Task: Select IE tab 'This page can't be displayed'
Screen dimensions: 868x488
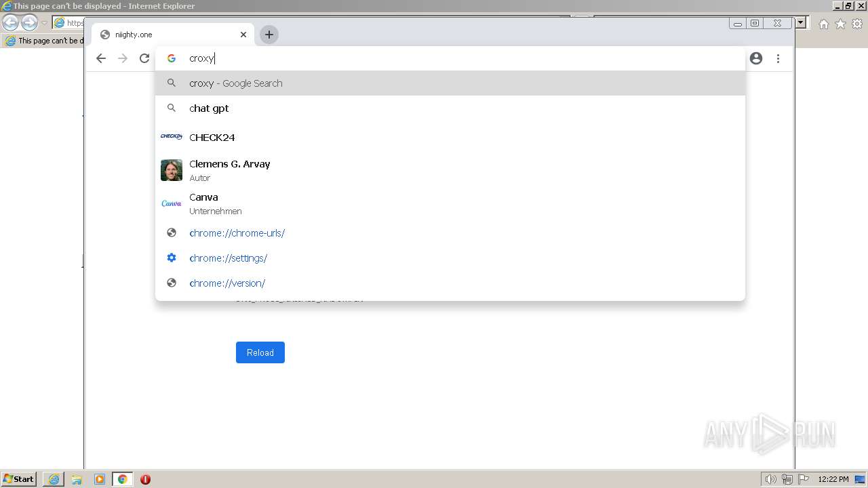Action: (x=43, y=41)
